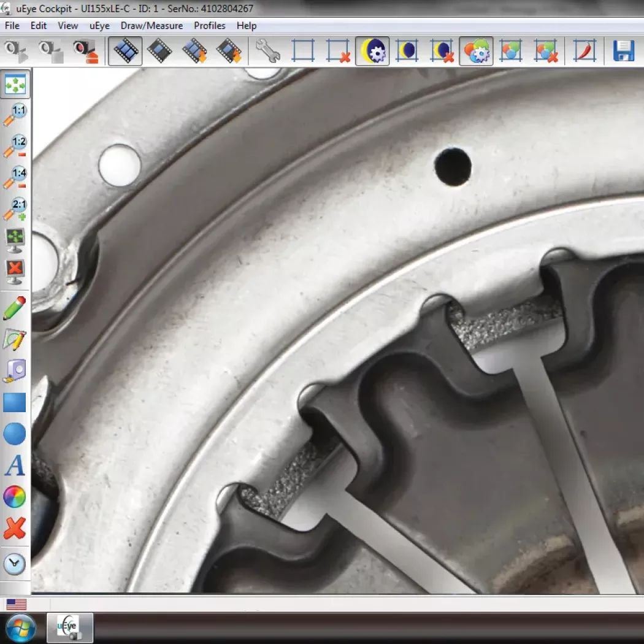
Task: Click the clock timestamp icon
Action: (x=15, y=564)
